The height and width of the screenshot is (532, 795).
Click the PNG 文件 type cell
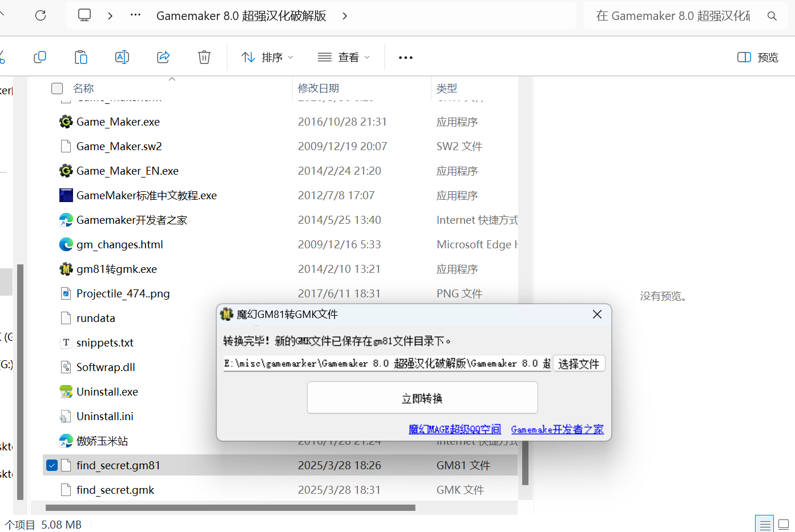coord(459,293)
